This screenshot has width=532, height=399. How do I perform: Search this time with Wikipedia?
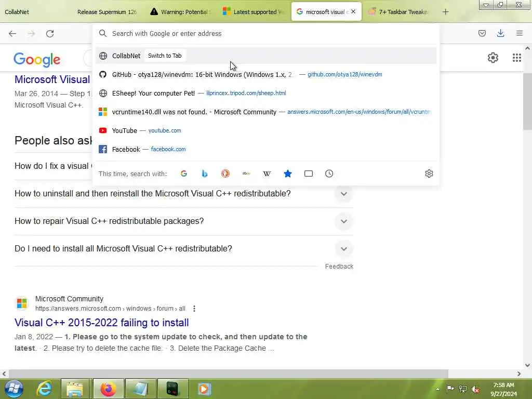pyautogui.click(x=267, y=174)
